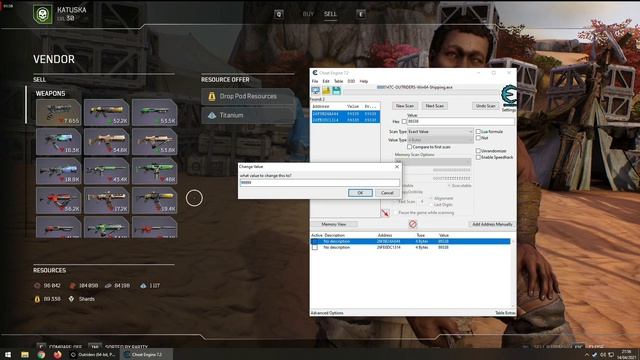Click the Katuska skull class emblem
This screenshot has height=360, width=640.
[42, 14]
